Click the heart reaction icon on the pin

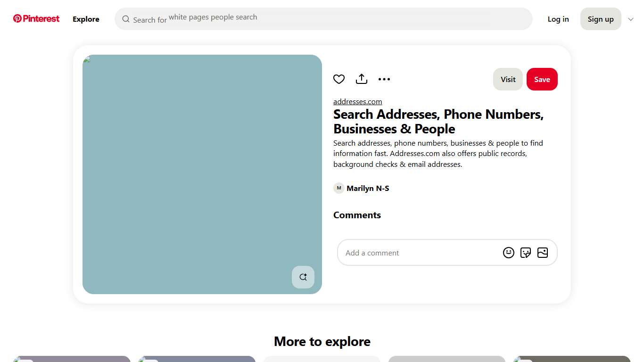[x=339, y=79]
